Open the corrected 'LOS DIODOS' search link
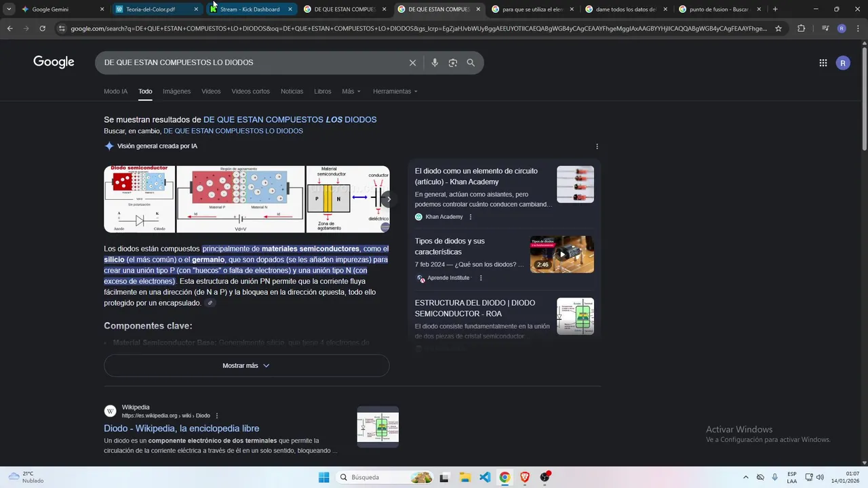Screen dimensions: 868x488 pos(290,119)
